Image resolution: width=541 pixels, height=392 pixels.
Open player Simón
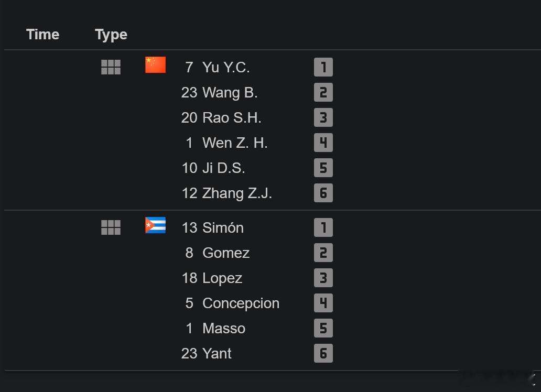(223, 228)
